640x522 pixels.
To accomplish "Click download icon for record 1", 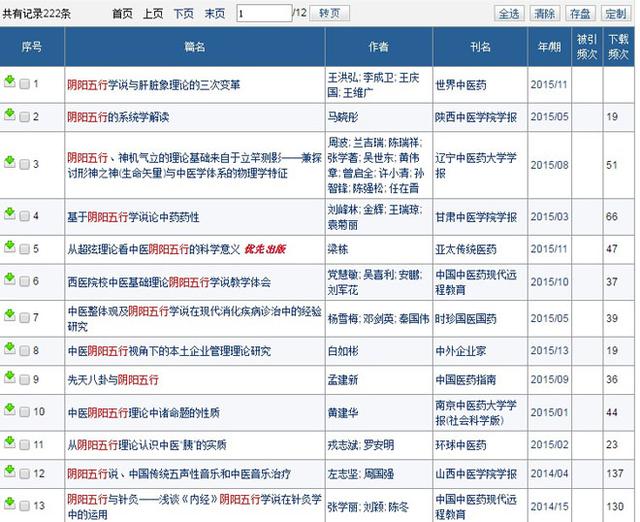I will coord(9,82).
